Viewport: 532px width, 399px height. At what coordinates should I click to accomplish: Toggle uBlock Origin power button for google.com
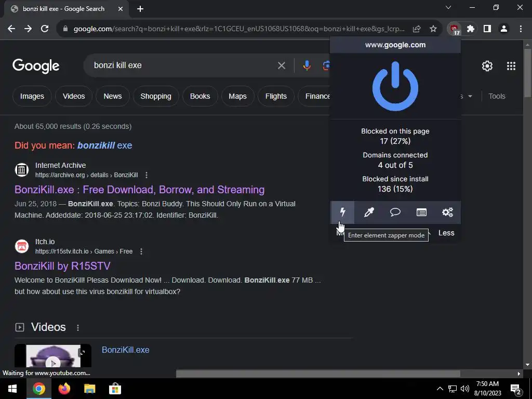(x=395, y=86)
